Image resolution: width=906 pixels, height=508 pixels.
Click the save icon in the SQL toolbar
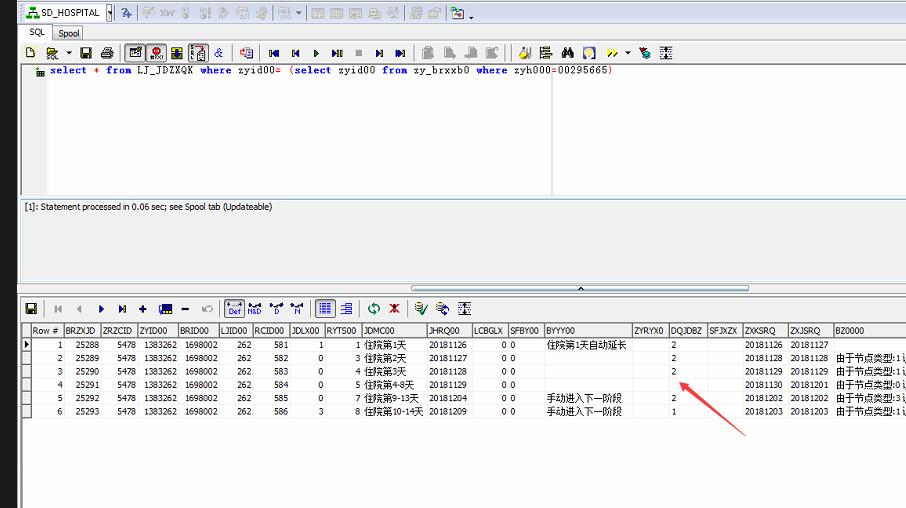[86, 53]
